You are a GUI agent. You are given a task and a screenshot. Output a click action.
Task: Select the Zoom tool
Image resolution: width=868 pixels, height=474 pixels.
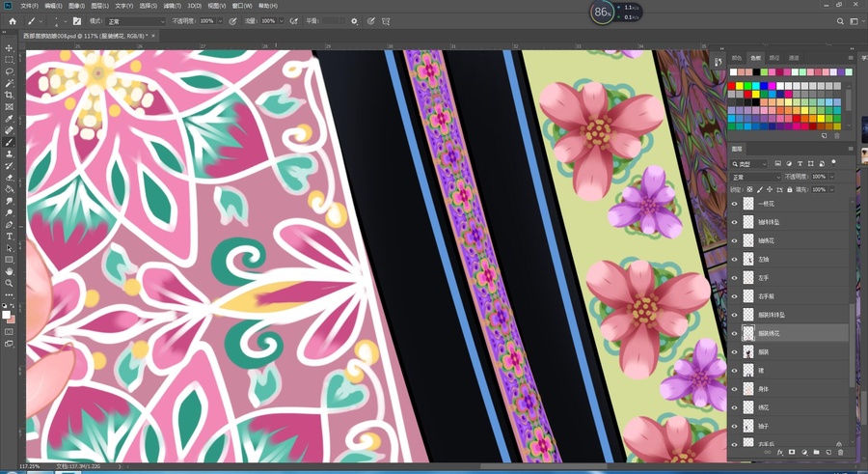pos(9,283)
